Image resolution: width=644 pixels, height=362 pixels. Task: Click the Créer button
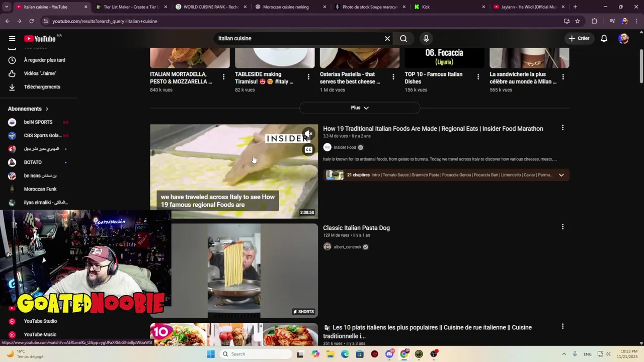[x=579, y=39]
